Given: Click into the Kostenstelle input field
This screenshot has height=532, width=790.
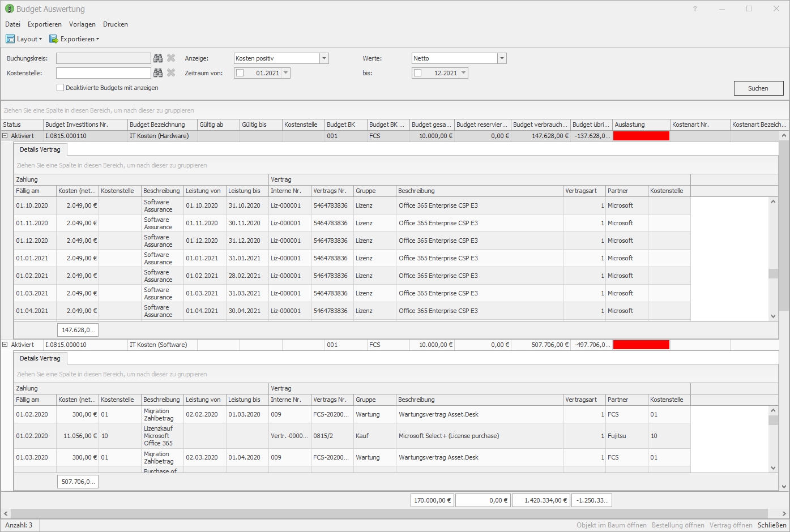Looking at the screenshot, I should click(x=103, y=73).
